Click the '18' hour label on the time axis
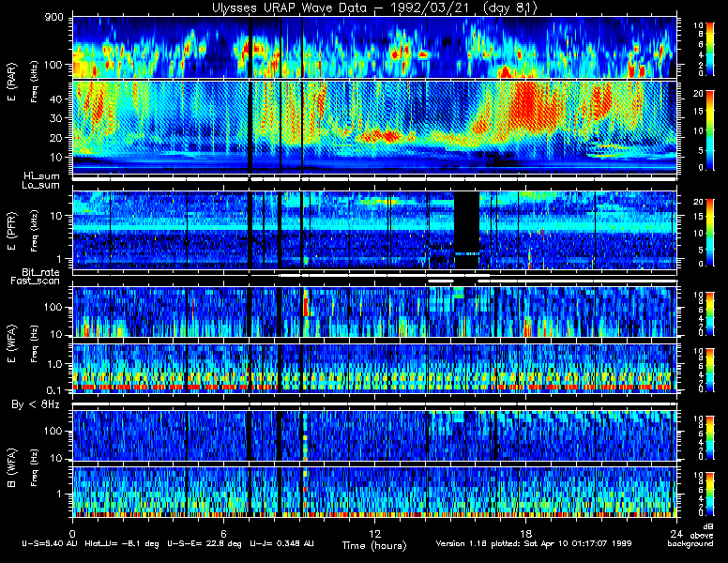728x563 pixels. click(x=525, y=533)
